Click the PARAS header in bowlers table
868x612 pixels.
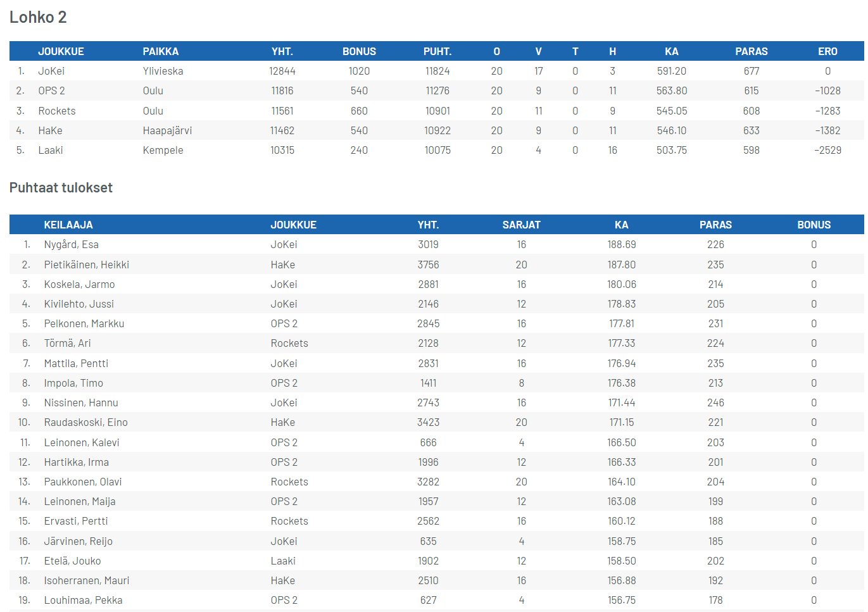point(715,225)
